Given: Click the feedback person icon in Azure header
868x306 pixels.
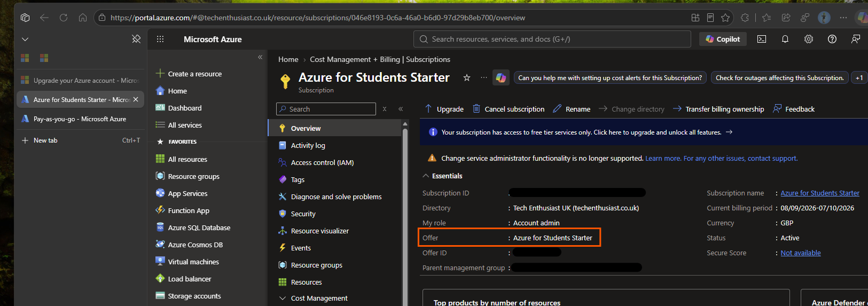Looking at the screenshot, I should coord(856,39).
